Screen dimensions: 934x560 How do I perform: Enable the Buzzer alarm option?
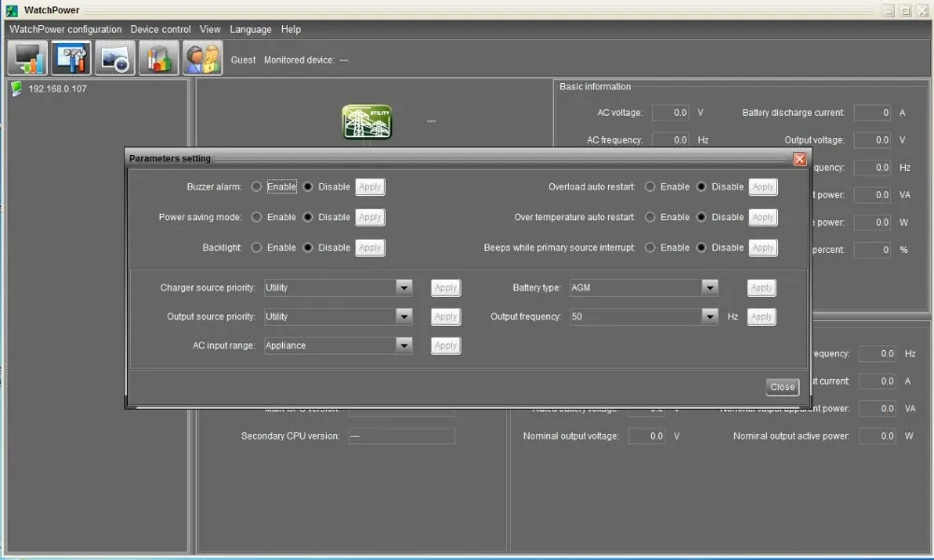257,187
